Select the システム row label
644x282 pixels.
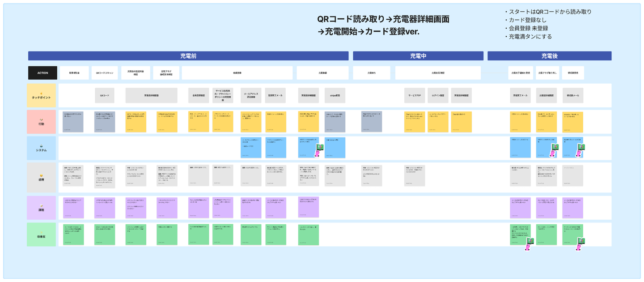coord(41,148)
